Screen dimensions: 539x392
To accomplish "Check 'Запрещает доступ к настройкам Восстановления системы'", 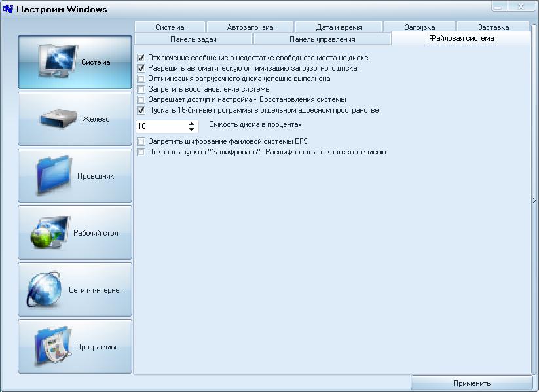I will (141, 99).
